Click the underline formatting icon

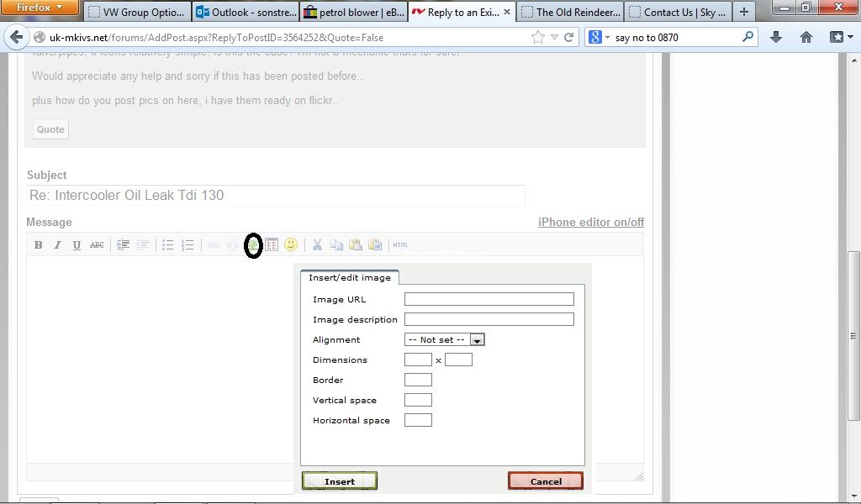pyautogui.click(x=77, y=245)
